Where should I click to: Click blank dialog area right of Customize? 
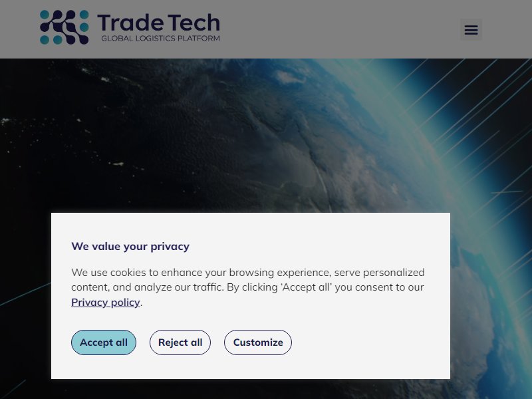(x=370, y=342)
